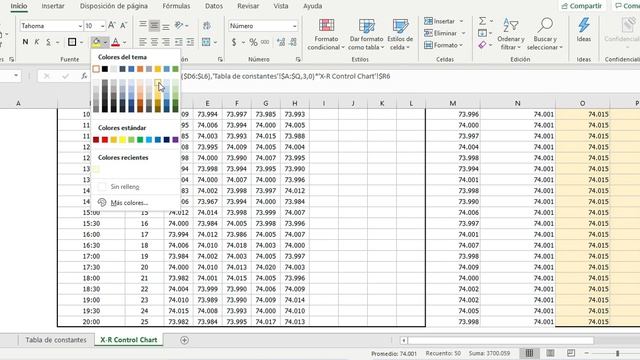The height and width of the screenshot is (360, 640).
Task: Decrease font size with the small A button
Action: tap(123, 26)
